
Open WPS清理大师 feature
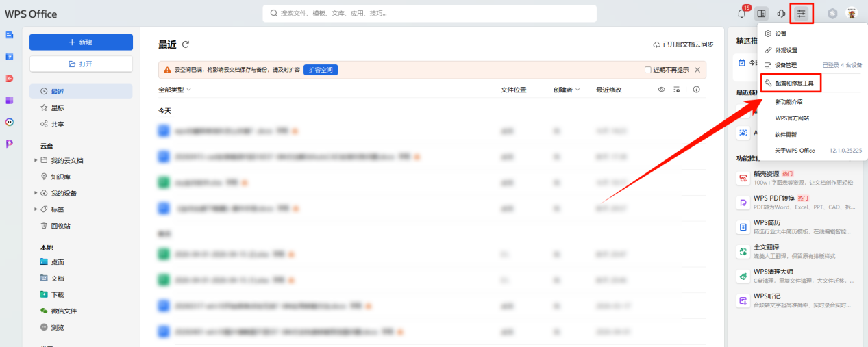[x=795, y=276]
